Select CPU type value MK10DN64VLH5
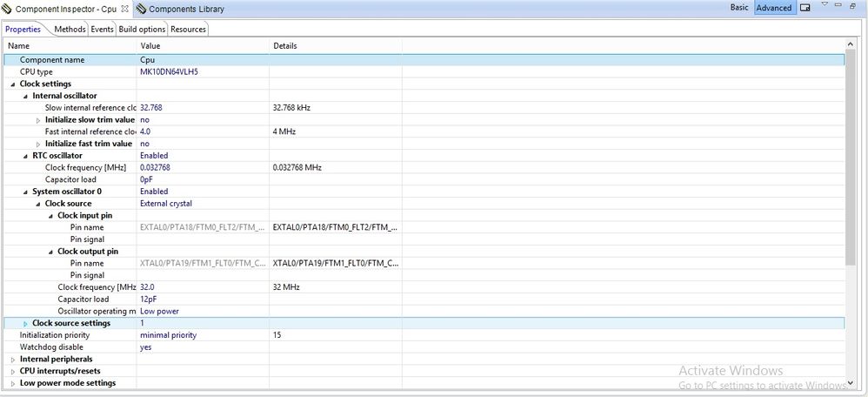 click(203, 72)
